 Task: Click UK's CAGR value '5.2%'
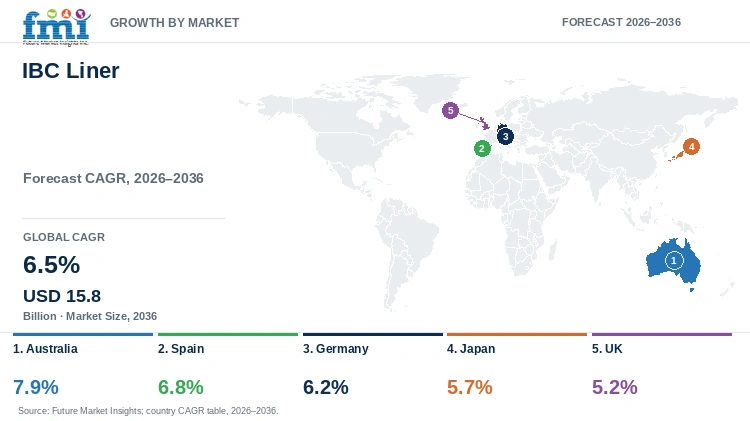coord(615,387)
